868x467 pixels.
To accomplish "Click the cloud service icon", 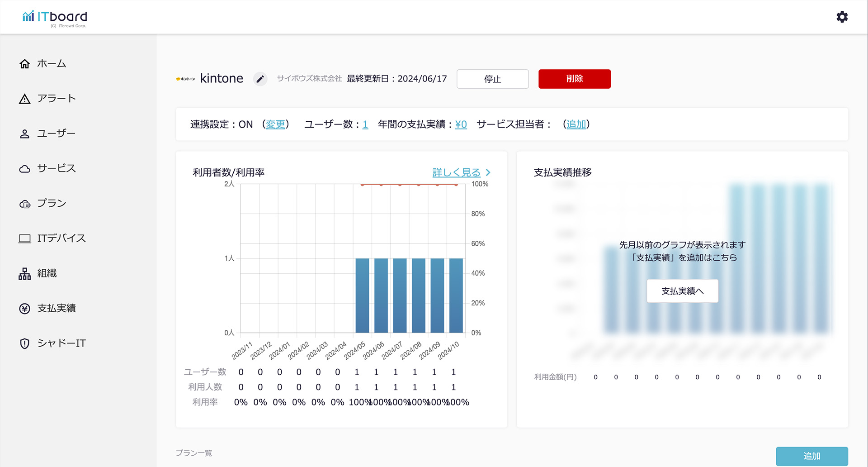I will click(x=25, y=169).
